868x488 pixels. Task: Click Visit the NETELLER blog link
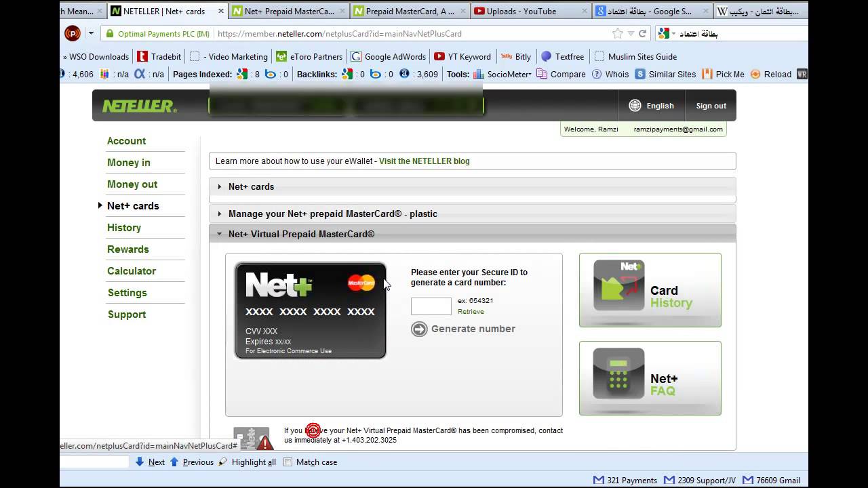point(425,161)
